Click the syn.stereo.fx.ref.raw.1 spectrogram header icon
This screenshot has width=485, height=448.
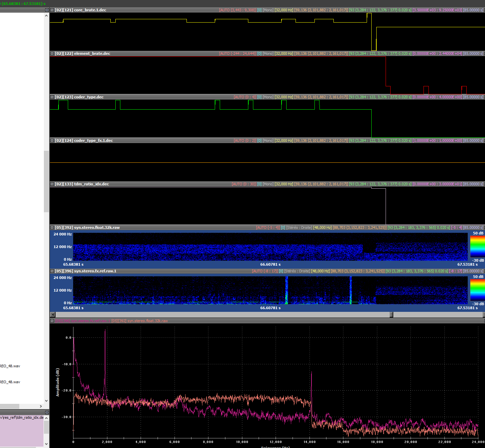(x=52, y=271)
